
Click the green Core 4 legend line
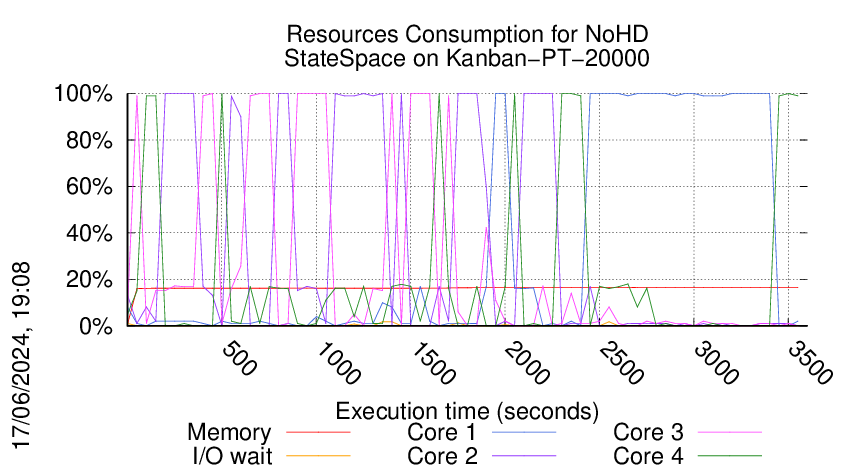[x=730, y=456]
